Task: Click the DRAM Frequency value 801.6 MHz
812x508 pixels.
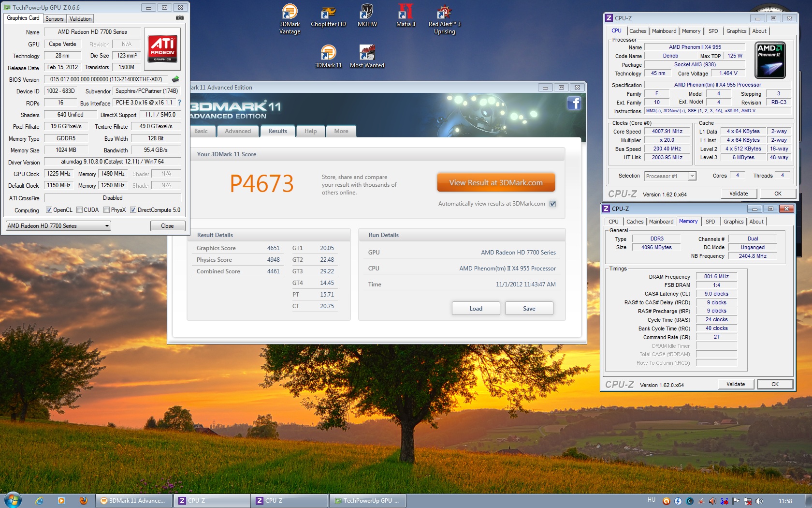Action: [x=716, y=277]
